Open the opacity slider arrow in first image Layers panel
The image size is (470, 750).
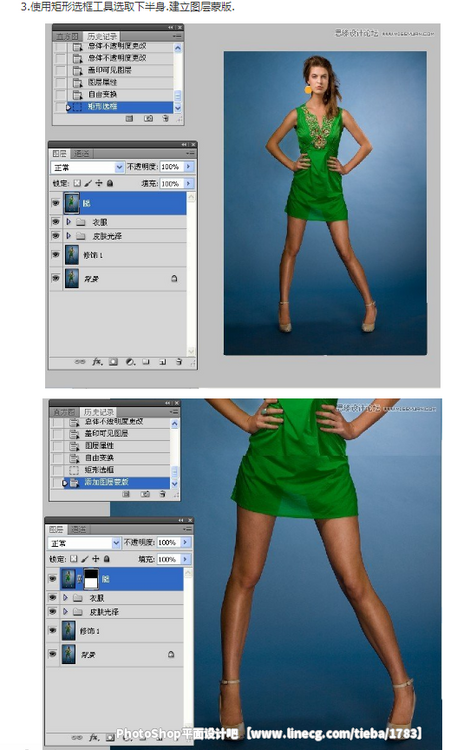pos(188,166)
